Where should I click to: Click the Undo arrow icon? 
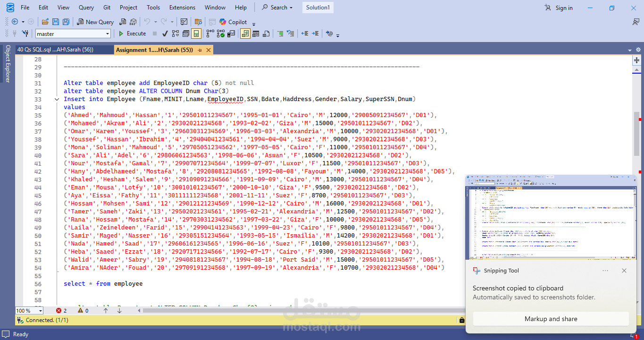147,22
